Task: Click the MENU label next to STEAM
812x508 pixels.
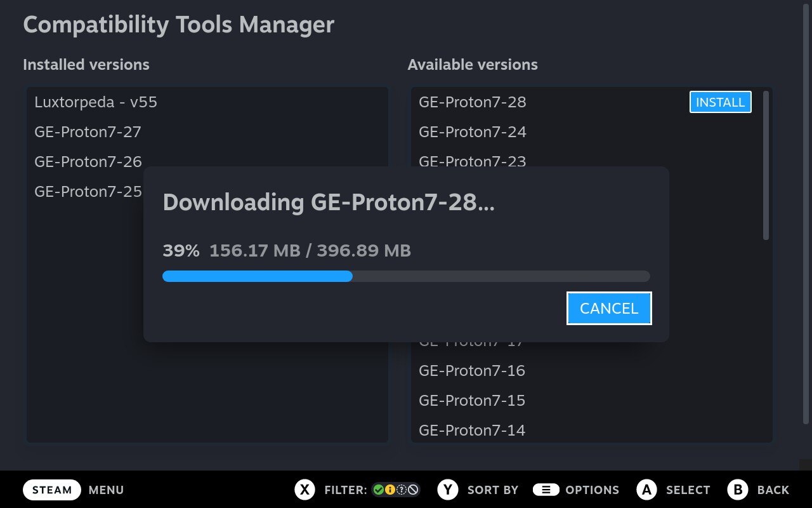Action: tap(107, 490)
